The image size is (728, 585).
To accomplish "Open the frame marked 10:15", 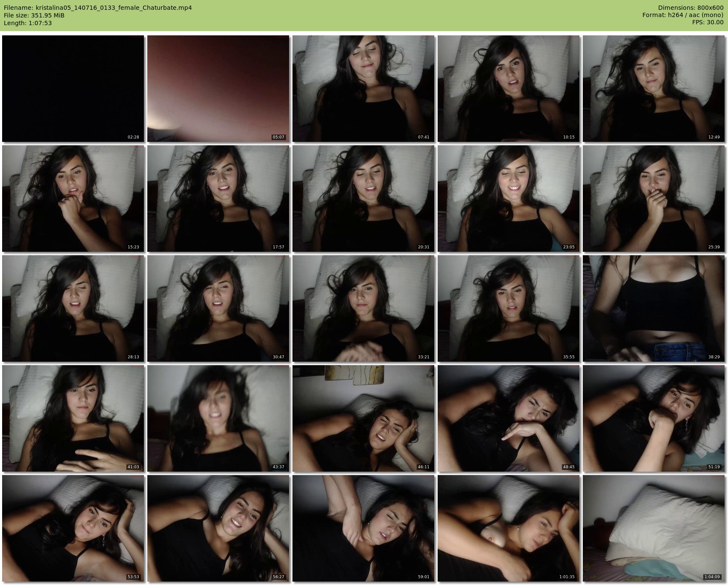I will [509, 89].
